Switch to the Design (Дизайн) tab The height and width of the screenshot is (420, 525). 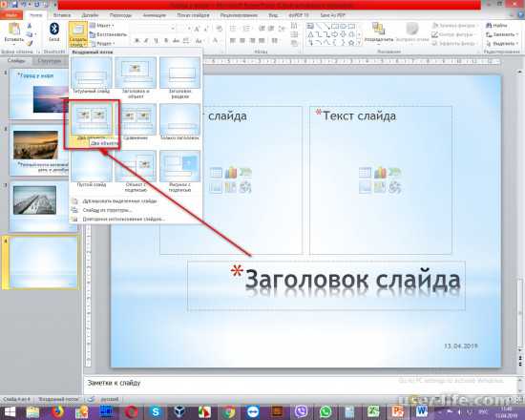(90, 15)
